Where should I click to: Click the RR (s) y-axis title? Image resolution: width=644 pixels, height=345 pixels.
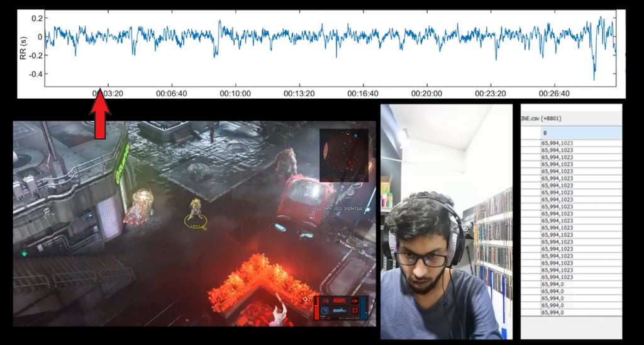pos(23,48)
